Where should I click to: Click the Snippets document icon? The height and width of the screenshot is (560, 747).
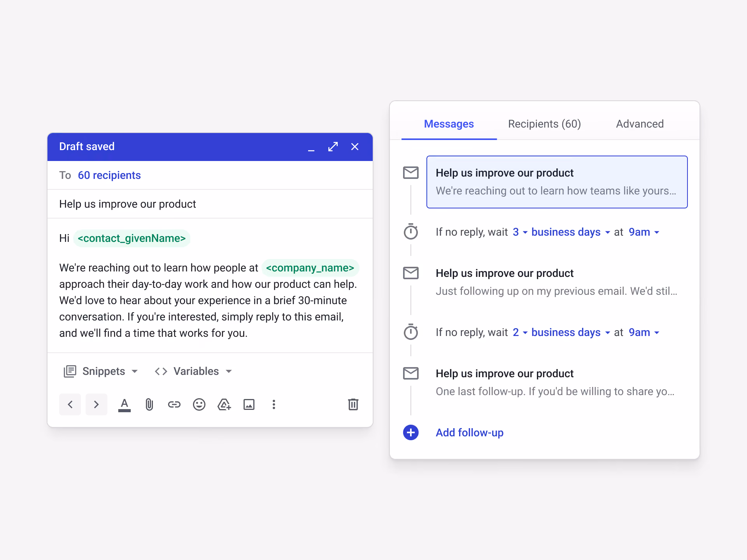coord(70,371)
